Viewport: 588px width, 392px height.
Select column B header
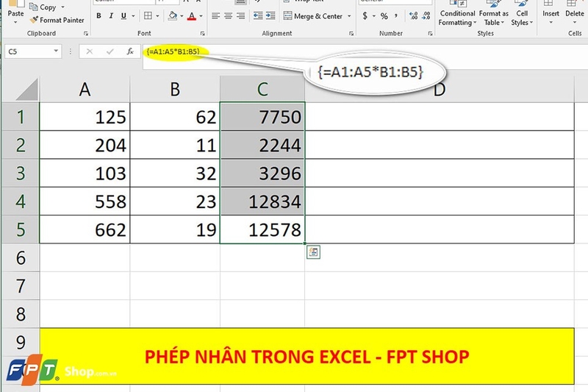(175, 89)
